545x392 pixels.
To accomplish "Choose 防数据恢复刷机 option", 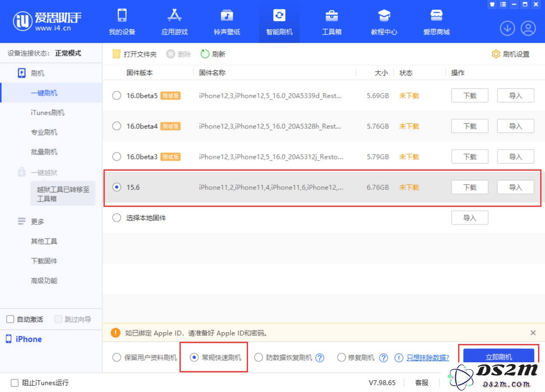I will 283,358.
